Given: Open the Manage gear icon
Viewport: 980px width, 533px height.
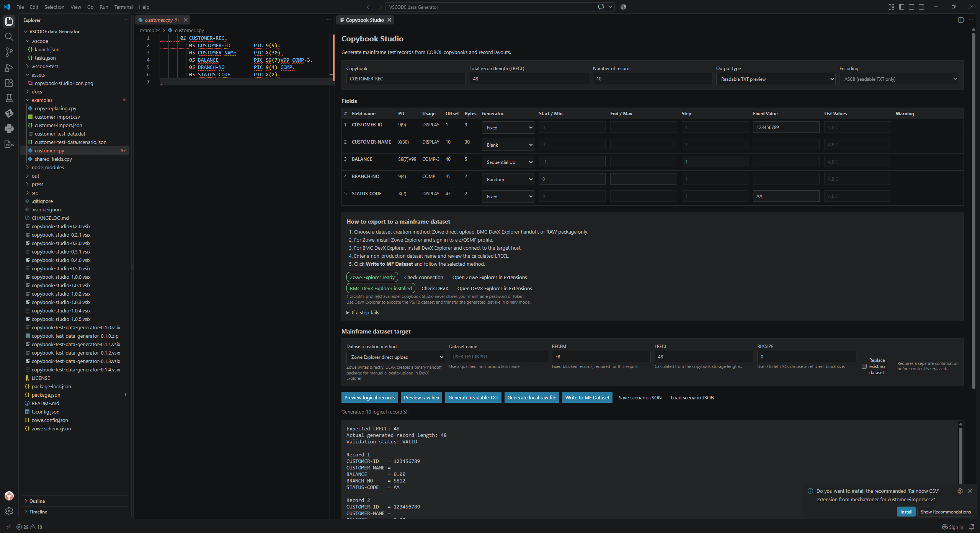Looking at the screenshot, I should (9, 511).
